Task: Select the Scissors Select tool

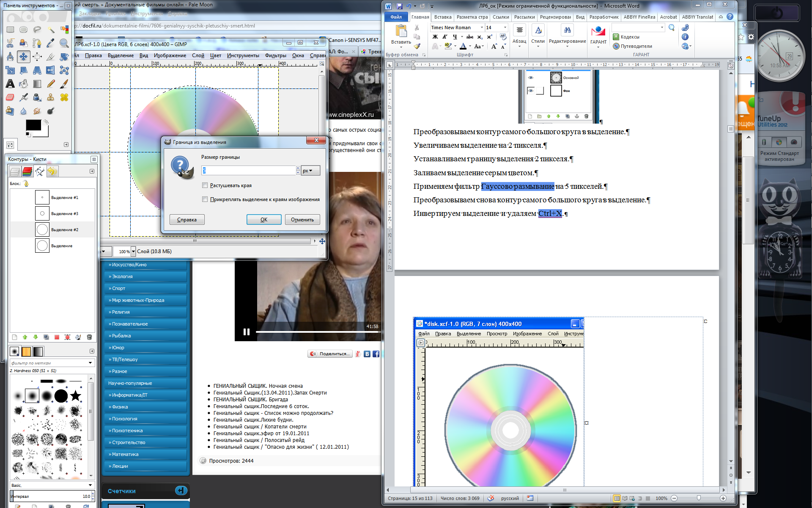Action: tap(10, 43)
